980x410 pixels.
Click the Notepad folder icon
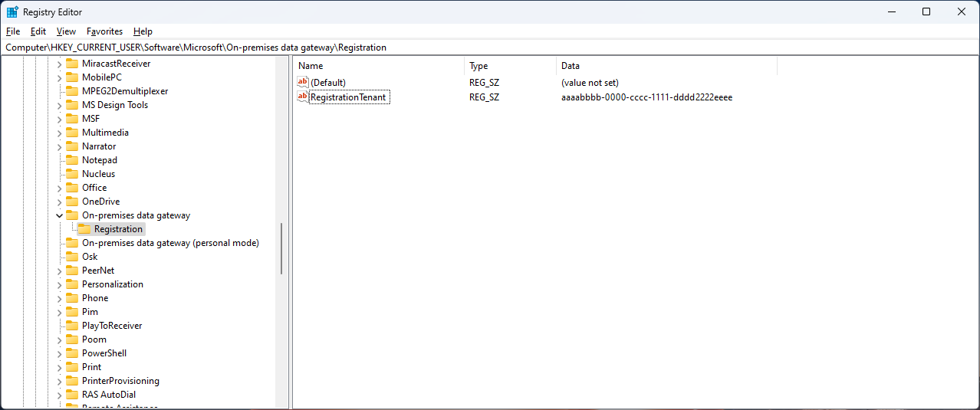(71, 160)
